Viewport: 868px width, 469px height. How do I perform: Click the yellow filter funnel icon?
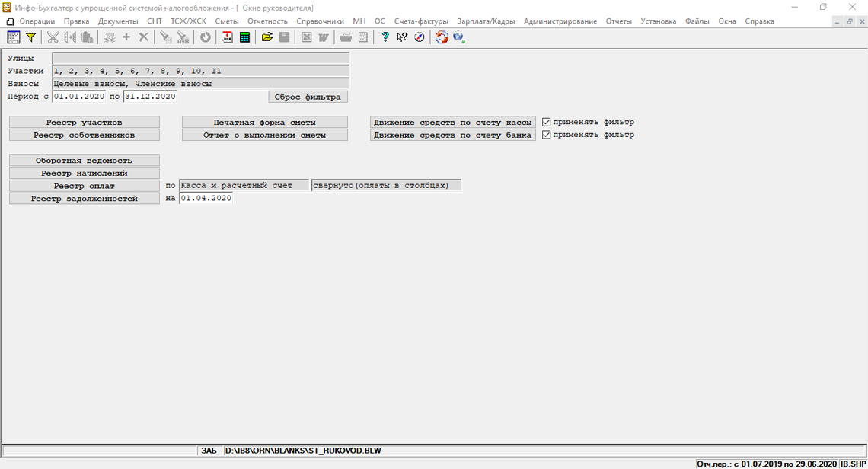pyautogui.click(x=31, y=37)
